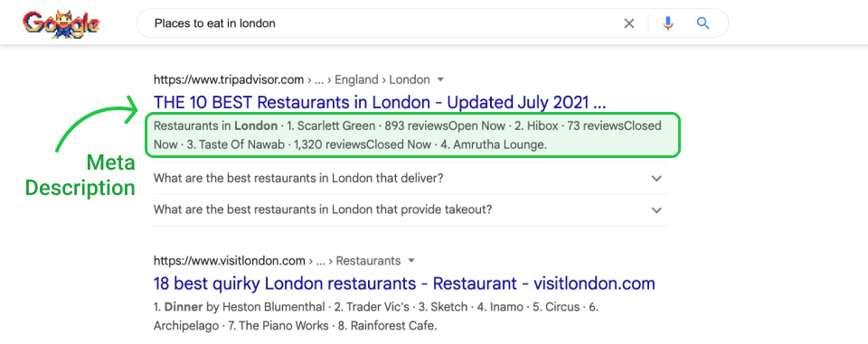The height and width of the screenshot is (344, 868).
Task: Click the visitlondon result description snippet
Action: pyautogui.click(x=376, y=316)
